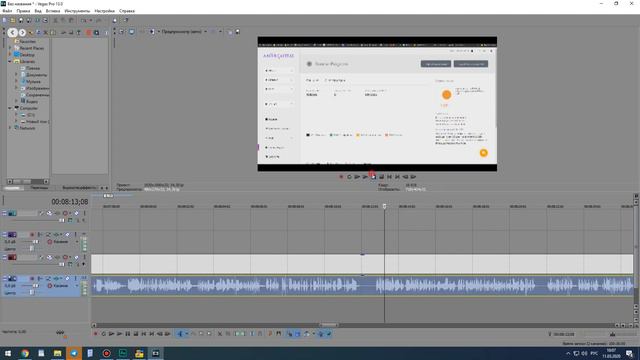Select the Normal edit tool
The width and height of the screenshot is (640, 360).
tap(180, 334)
